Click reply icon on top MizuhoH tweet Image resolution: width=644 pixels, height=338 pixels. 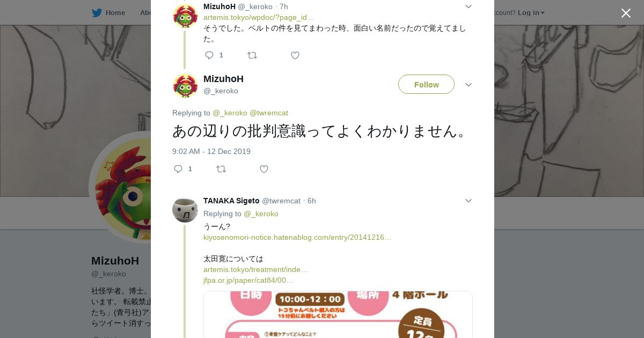pyautogui.click(x=209, y=55)
